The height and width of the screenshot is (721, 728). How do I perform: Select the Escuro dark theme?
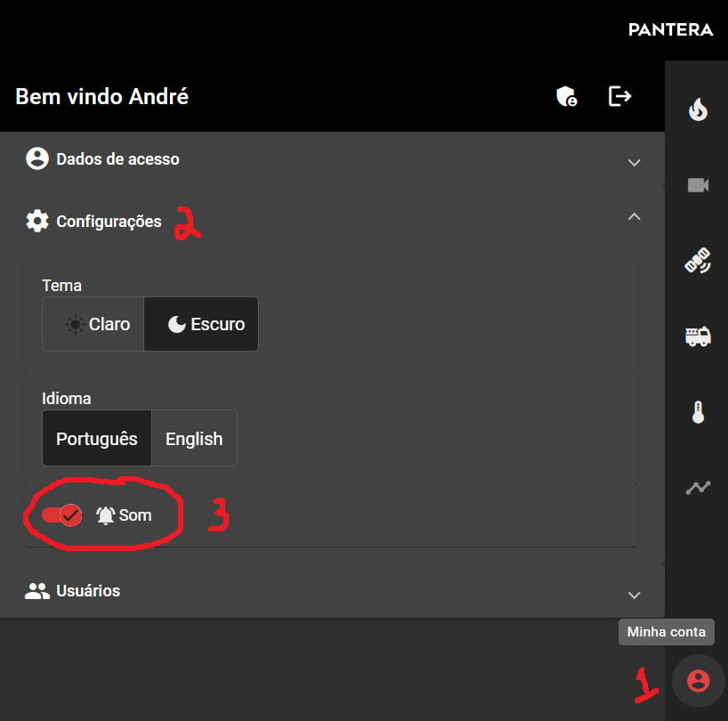click(x=201, y=324)
